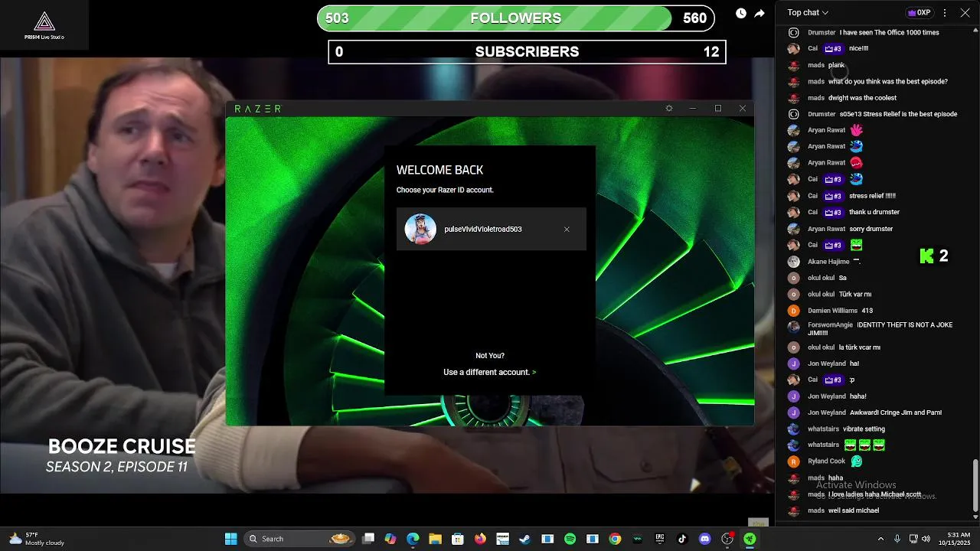The image size is (980, 551).
Task: Remove pulseVividVioletroad503 account with X
Action: [x=567, y=230]
